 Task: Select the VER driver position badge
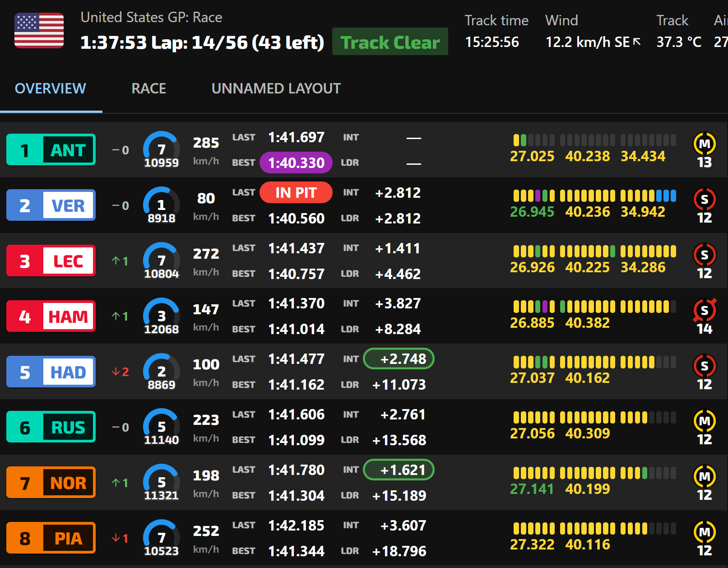click(x=51, y=205)
